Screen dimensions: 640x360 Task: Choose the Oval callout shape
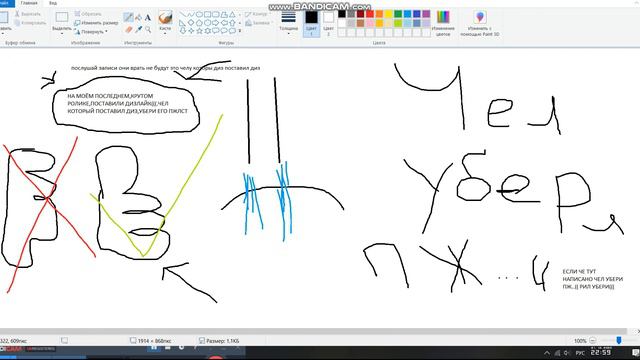tap(224, 31)
